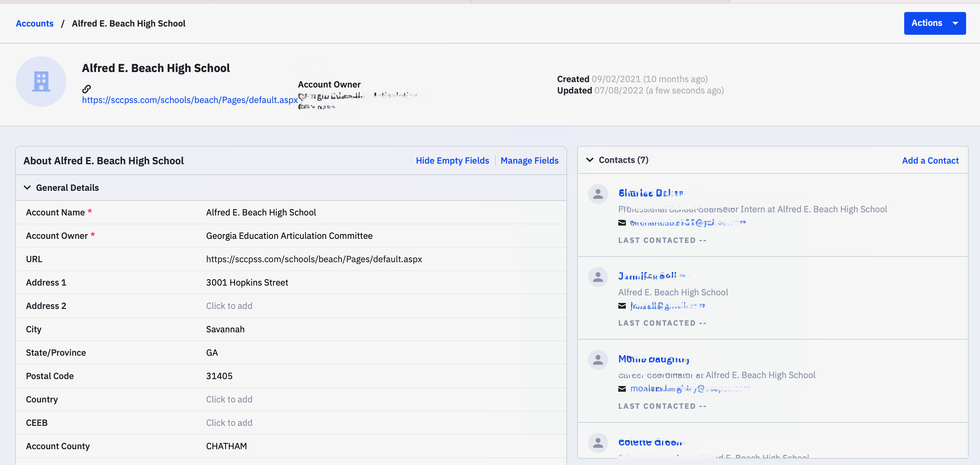980x465 pixels.
Task: Click Hide Empty Fields
Action: [x=452, y=160]
